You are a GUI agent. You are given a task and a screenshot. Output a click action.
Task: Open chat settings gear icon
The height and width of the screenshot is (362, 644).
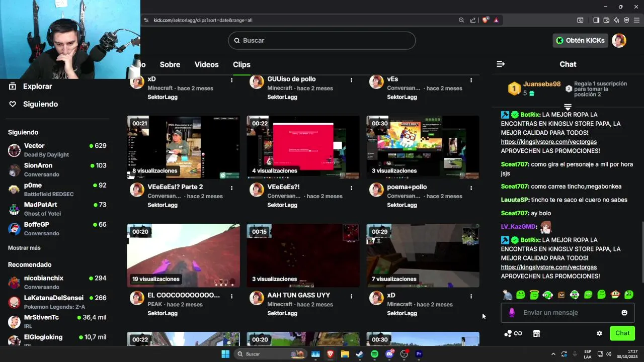(599, 333)
